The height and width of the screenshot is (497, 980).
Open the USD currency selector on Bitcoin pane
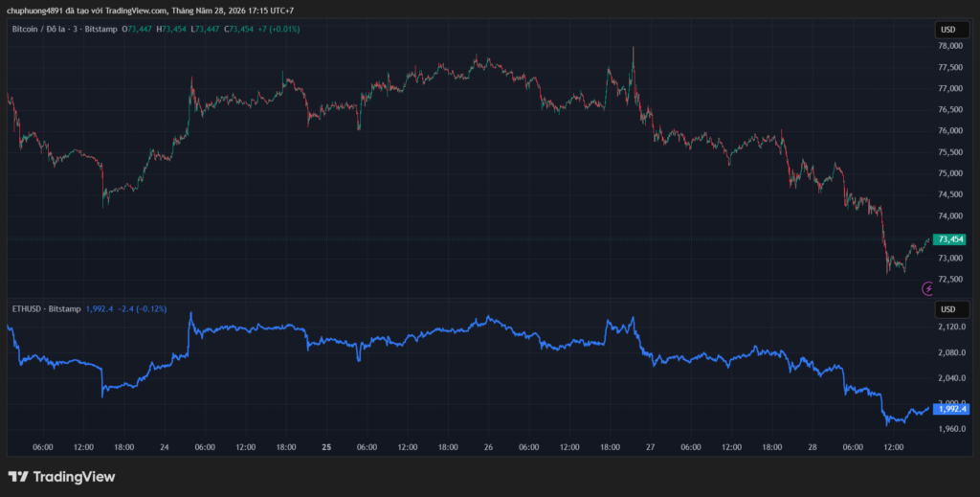click(948, 30)
